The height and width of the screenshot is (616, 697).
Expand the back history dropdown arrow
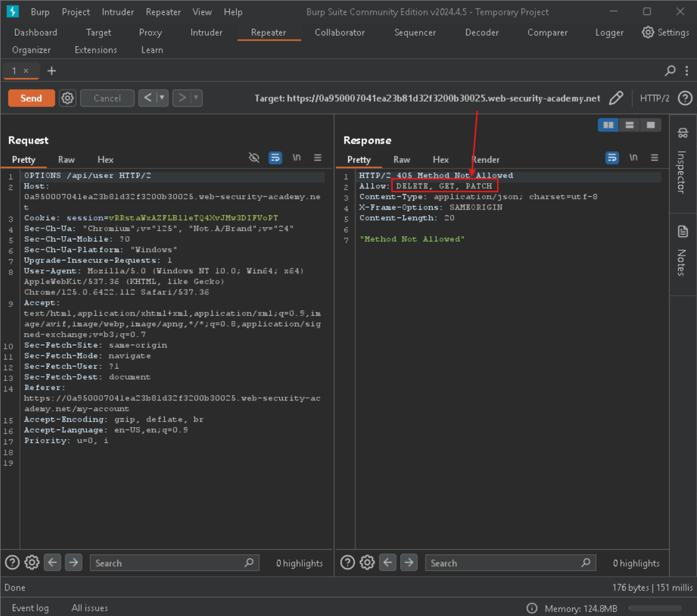coord(162,98)
